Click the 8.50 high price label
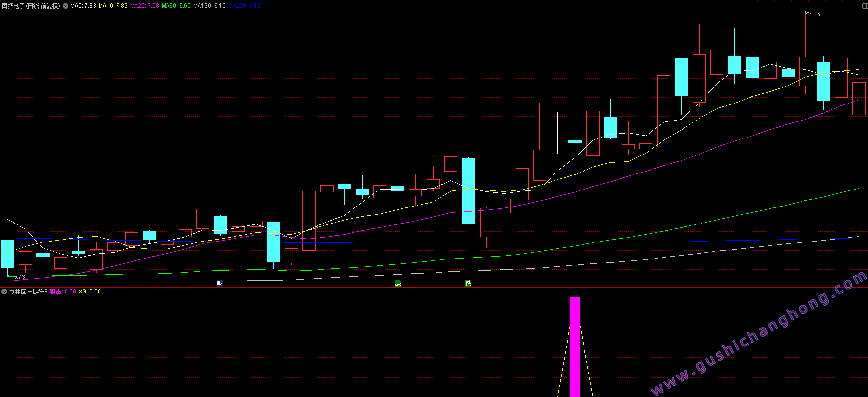The height and width of the screenshot is (397, 868). point(818,14)
